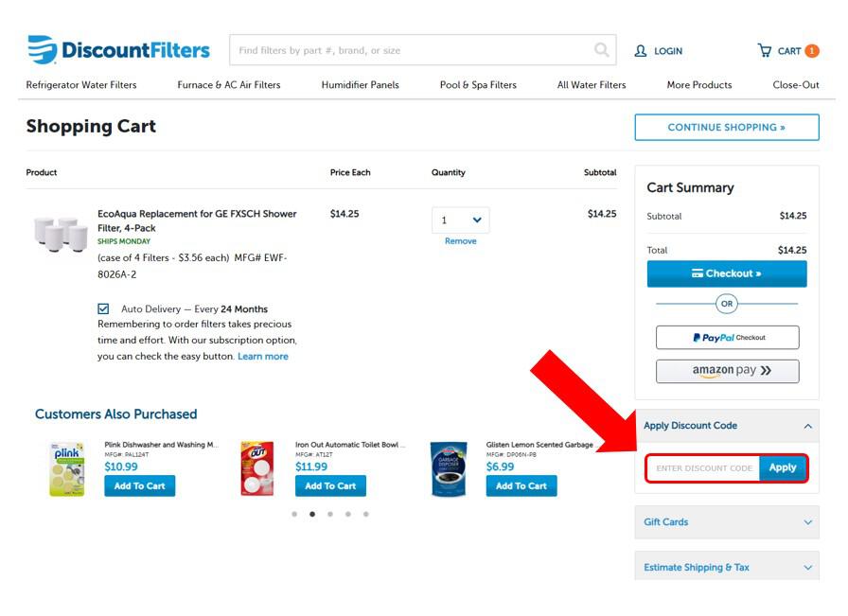Open the More Products menu
Viewport: 848px width, 616px height.
(698, 84)
